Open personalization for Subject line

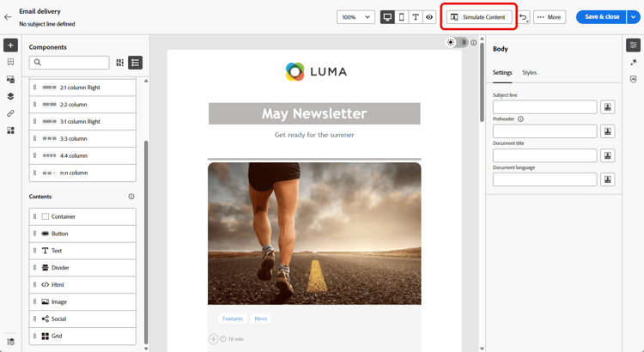point(607,107)
